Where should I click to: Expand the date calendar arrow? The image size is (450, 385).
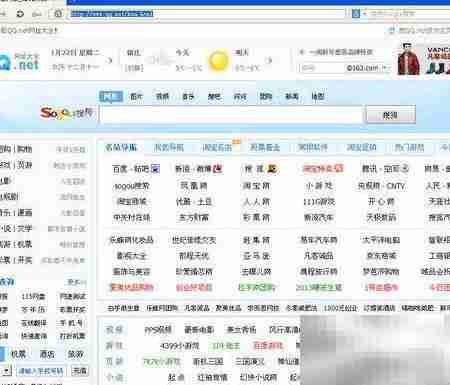(x=109, y=61)
